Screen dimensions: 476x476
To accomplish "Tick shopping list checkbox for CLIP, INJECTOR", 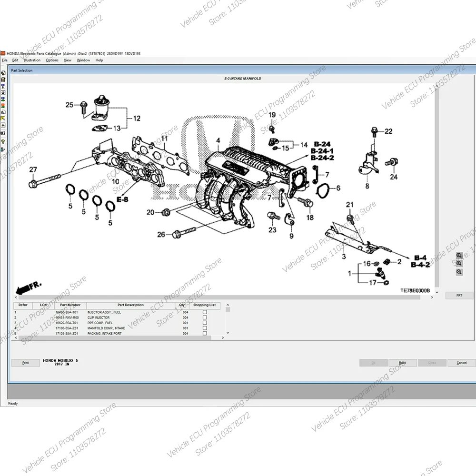I will (205, 317).
